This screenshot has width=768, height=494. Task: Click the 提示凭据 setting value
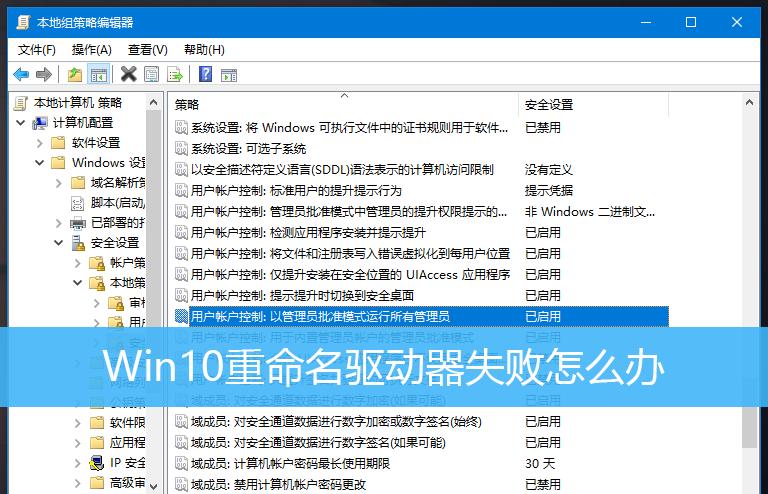click(x=549, y=190)
